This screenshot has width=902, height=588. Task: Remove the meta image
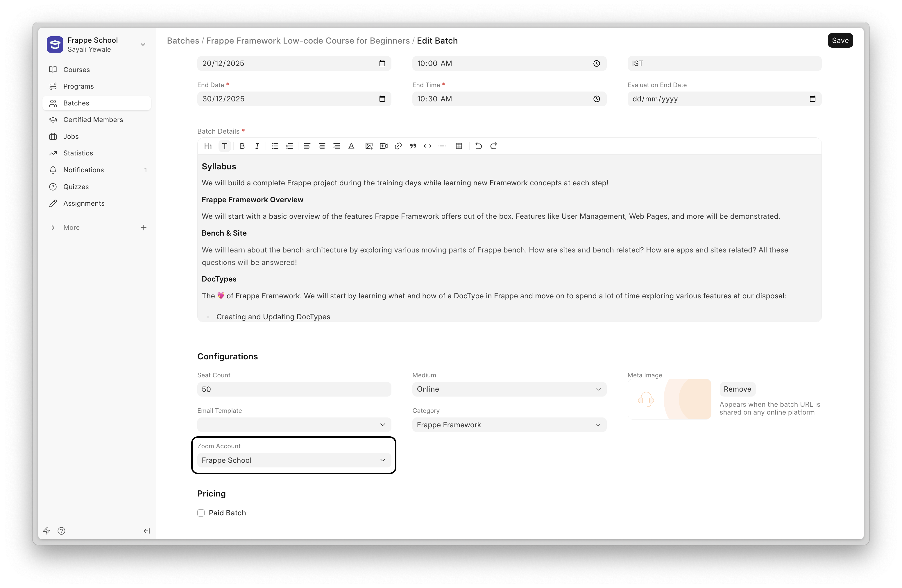[x=737, y=389]
